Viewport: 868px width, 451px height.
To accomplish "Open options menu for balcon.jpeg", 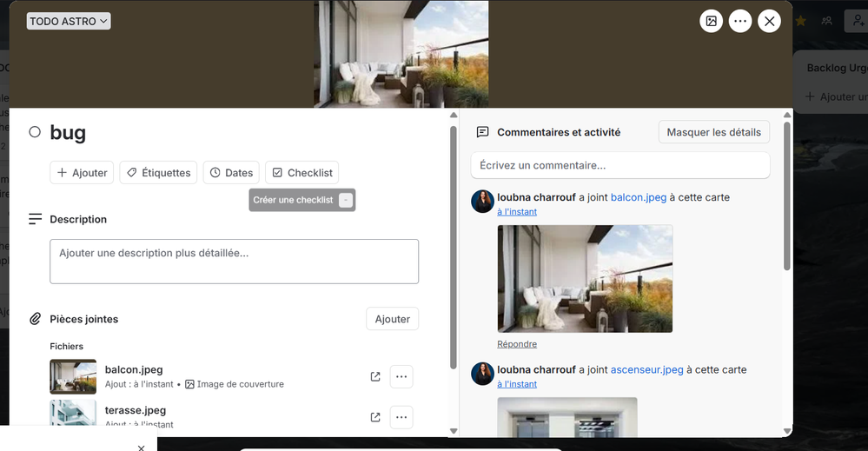I will click(401, 377).
